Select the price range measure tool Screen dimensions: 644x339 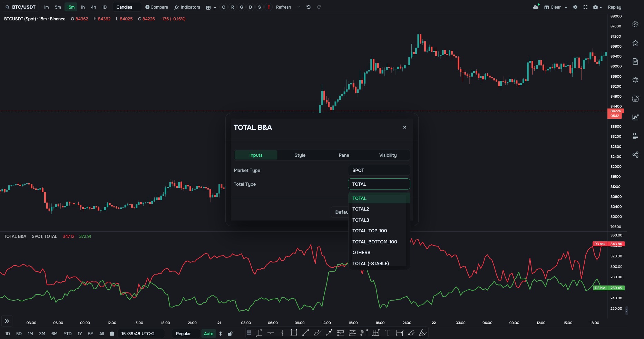(259, 333)
